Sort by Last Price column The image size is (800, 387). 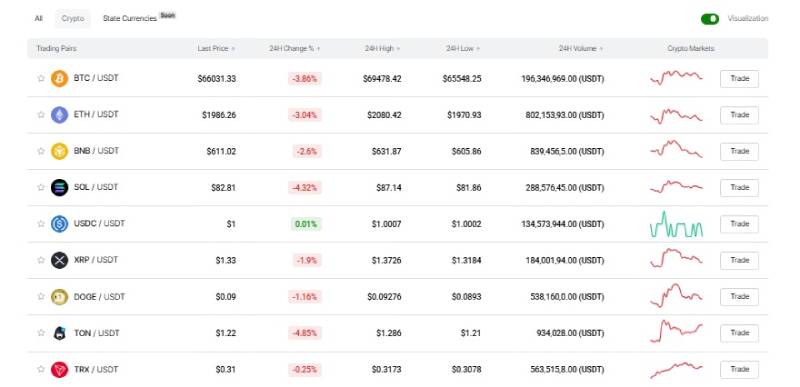coord(216,48)
